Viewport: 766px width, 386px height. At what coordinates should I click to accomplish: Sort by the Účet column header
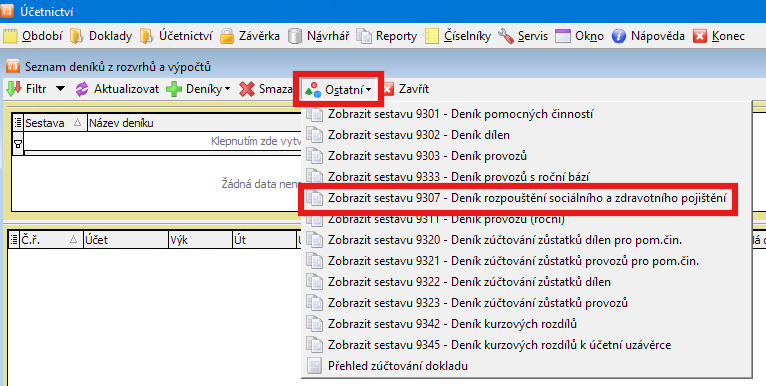pyautogui.click(x=126, y=239)
